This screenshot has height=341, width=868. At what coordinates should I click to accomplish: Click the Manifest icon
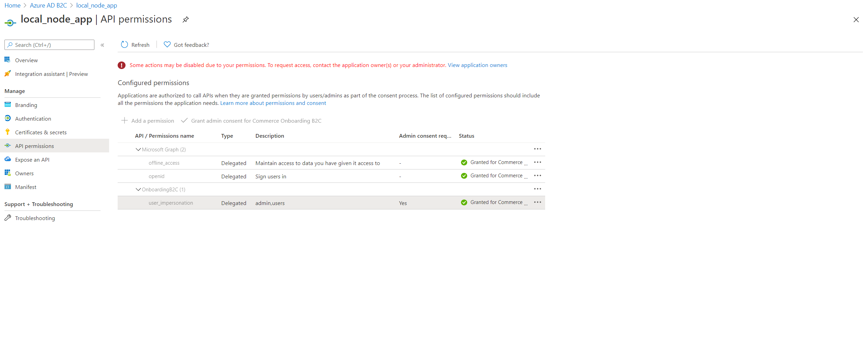(8, 187)
